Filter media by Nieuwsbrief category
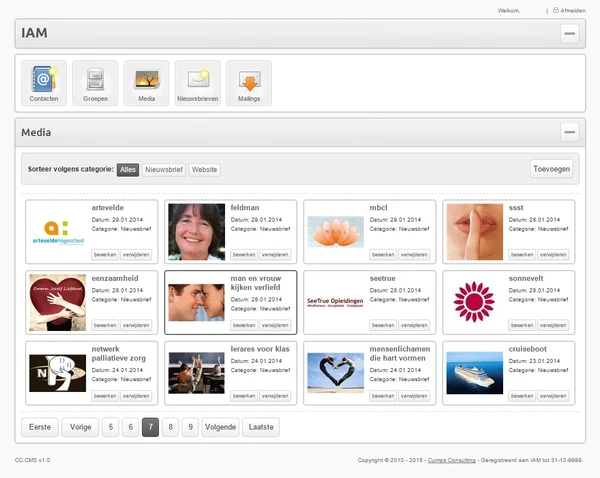The width and height of the screenshot is (600, 478). 164,170
